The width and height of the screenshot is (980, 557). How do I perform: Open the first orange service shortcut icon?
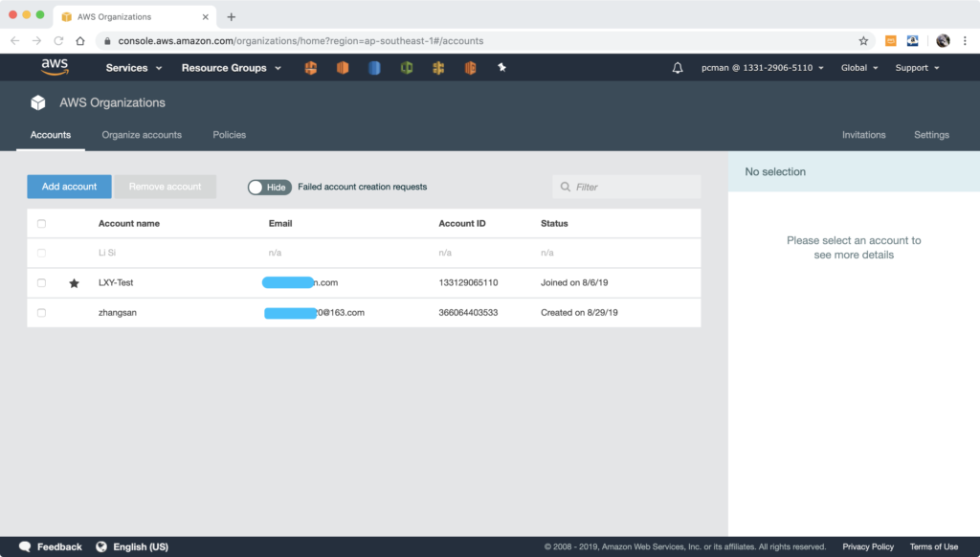click(x=311, y=68)
